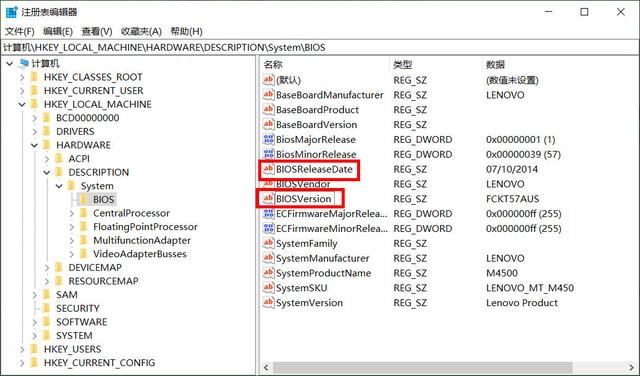This screenshot has width=640, height=376.
Task: Maximize the Registry Editor window
Action: click(584, 12)
